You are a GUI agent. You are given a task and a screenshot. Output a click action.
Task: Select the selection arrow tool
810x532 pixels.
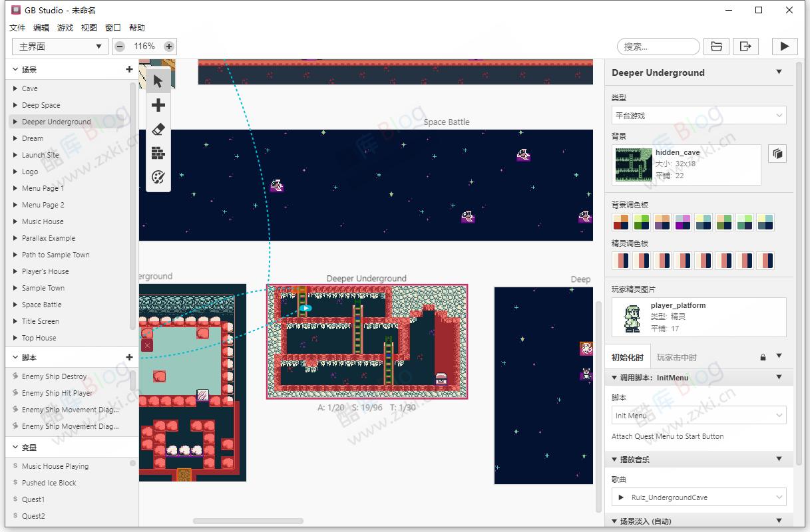tap(158, 80)
